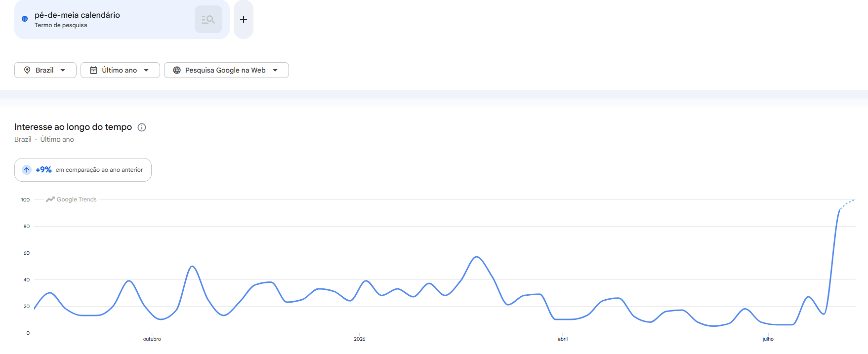Screen dimensions: 868x354
Task: Select the julho marker on the timeline
Action: coord(768,339)
